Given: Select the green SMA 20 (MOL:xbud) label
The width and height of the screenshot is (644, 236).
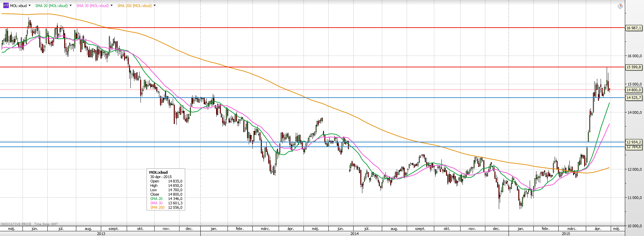Looking at the screenshot, I should 51,6.
